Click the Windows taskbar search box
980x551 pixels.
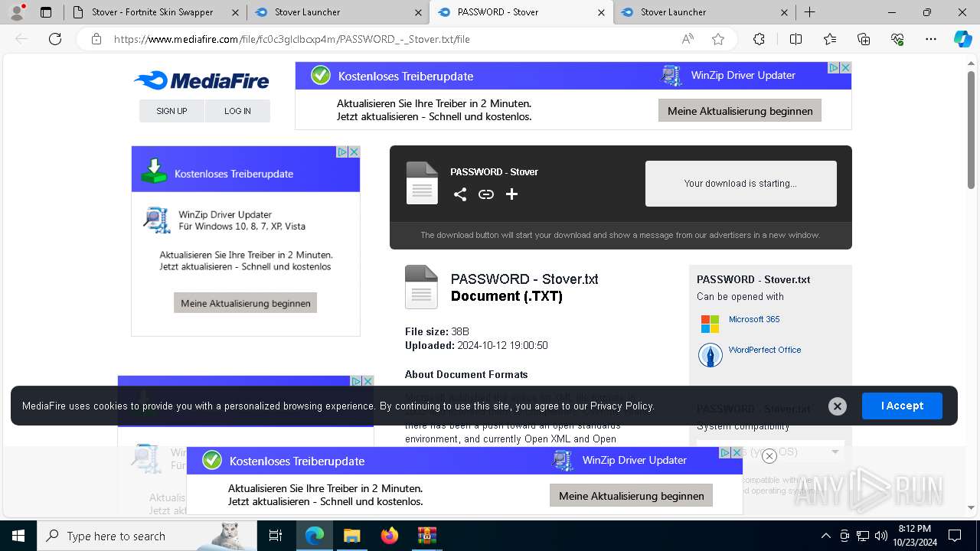point(147,536)
